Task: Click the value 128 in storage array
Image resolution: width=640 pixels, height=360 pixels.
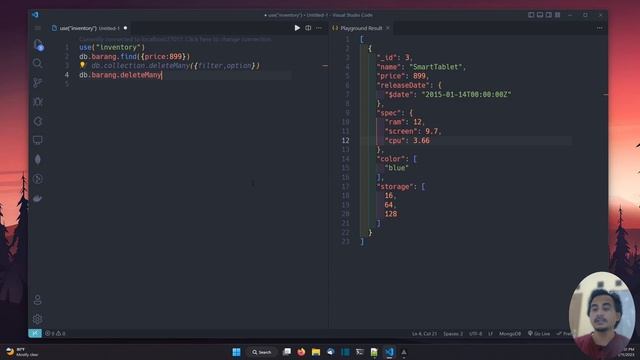Action: 391,214
